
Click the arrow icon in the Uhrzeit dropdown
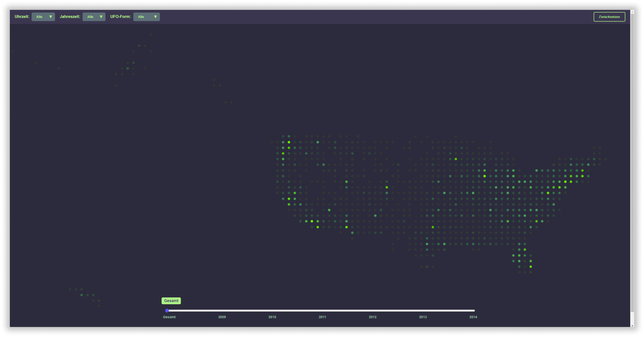[x=51, y=17]
